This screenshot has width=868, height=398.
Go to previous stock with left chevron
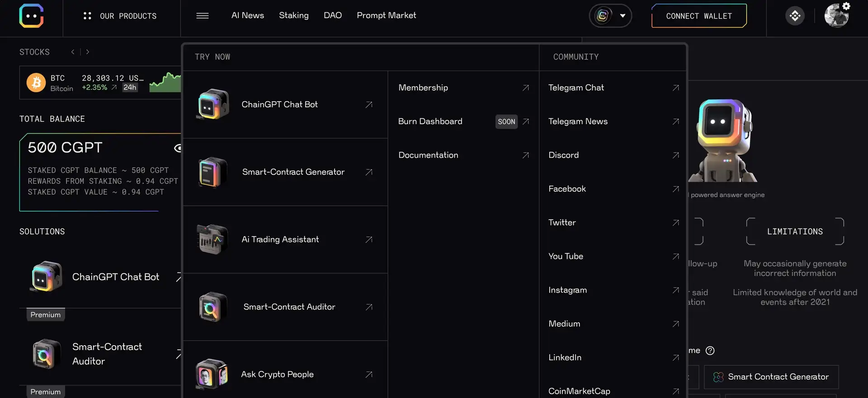(73, 52)
